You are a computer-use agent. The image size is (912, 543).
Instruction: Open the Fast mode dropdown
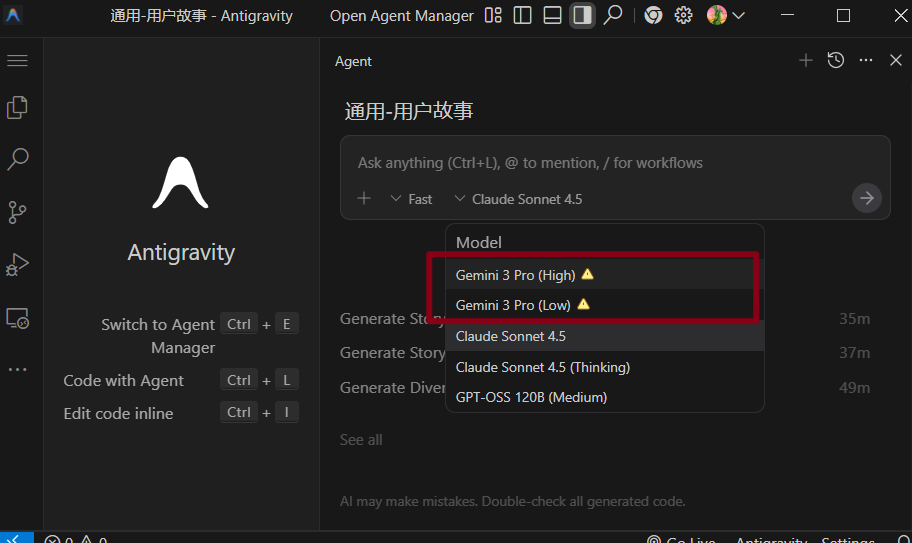411,199
